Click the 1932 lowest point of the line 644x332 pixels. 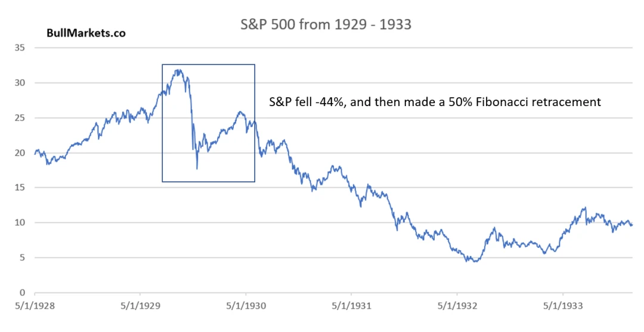[x=475, y=261]
